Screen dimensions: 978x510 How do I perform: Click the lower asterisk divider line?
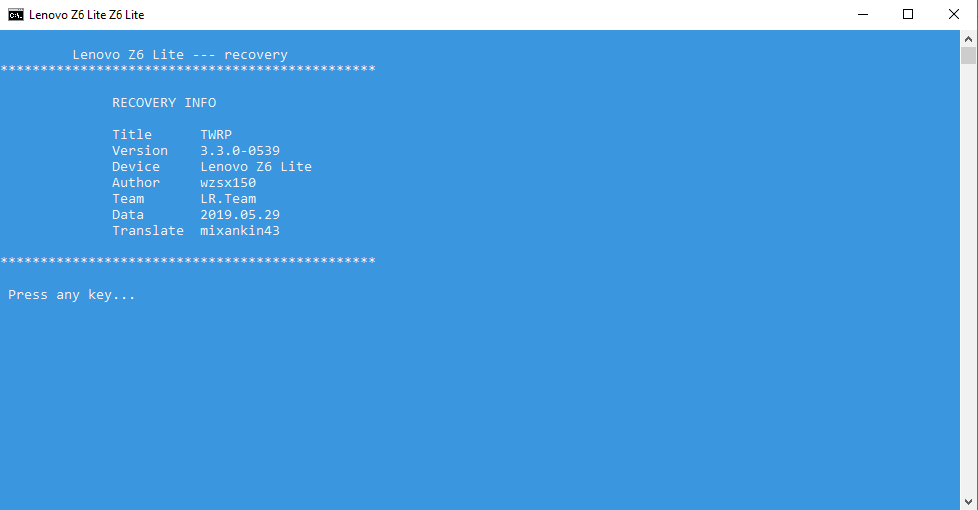(188, 260)
